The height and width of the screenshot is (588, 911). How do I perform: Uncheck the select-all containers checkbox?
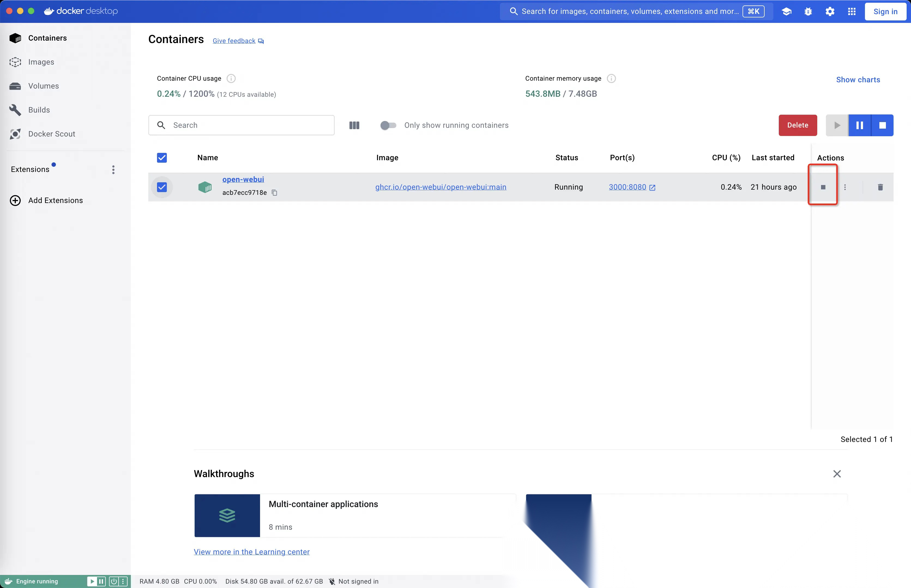click(162, 158)
